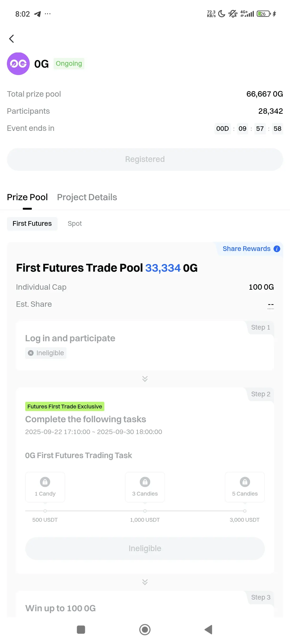Tap the Registered button
290x644 pixels.
click(x=145, y=159)
